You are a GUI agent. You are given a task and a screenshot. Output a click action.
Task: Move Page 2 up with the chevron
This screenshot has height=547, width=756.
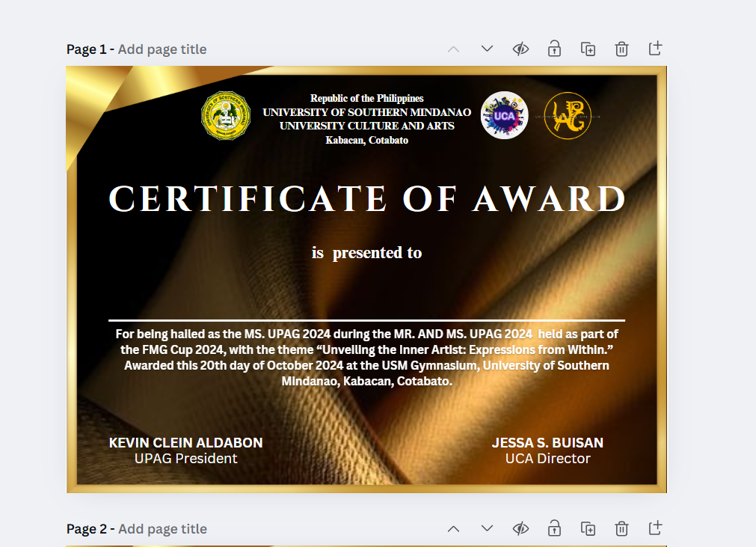point(453,529)
